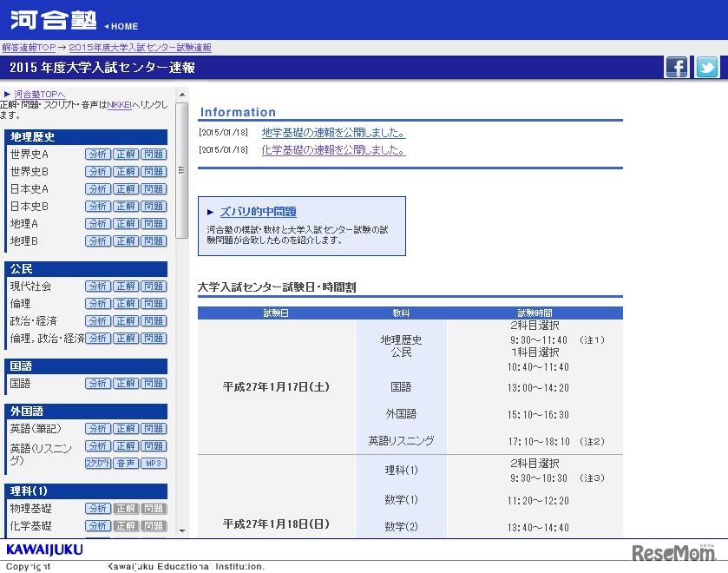Click the Facebook share icon
Screen dimensions: 728x573
point(676,67)
